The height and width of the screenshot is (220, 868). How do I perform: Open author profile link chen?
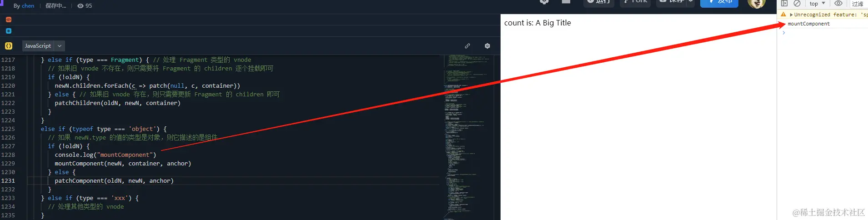[x=28, y=6]
